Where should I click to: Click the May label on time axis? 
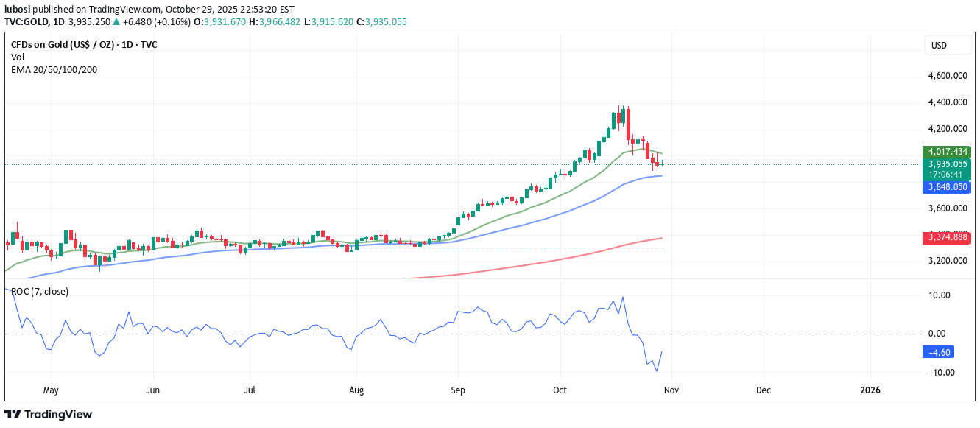[x=51, y=390]
